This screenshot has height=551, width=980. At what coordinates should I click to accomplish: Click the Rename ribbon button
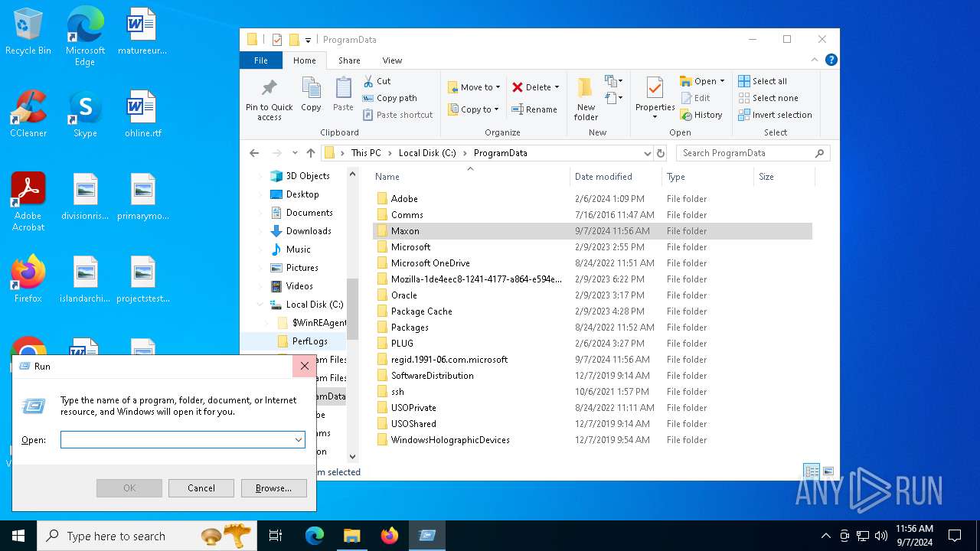[x=534, y=109]
